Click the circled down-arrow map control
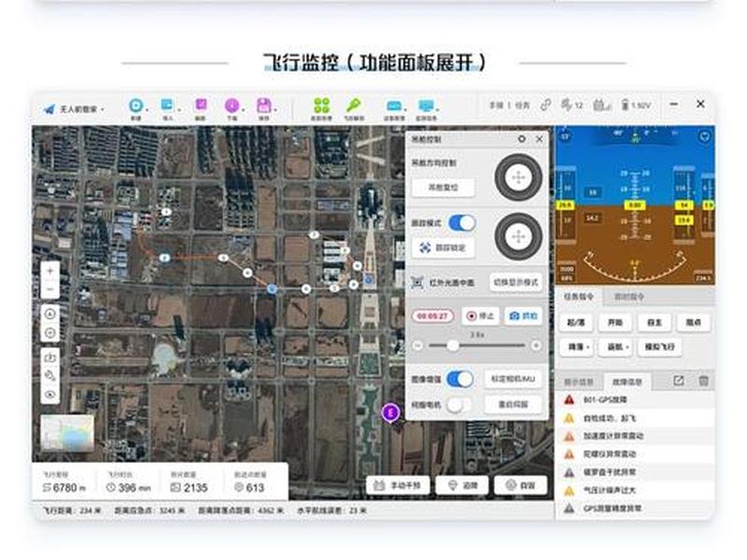This screenshot has height=560, width=747. (50, 332)
